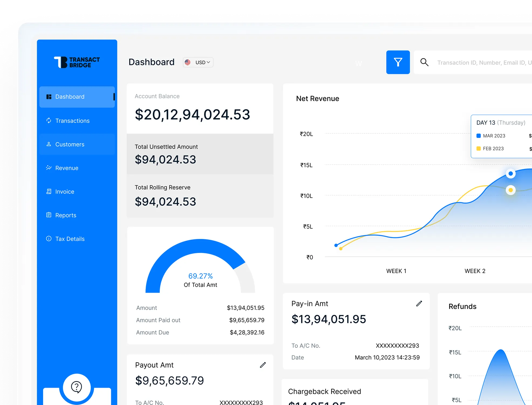Go to Transactions in sidebar
Image resolution: width=532 pixels, height=405 pixels.
click(77, 120)
